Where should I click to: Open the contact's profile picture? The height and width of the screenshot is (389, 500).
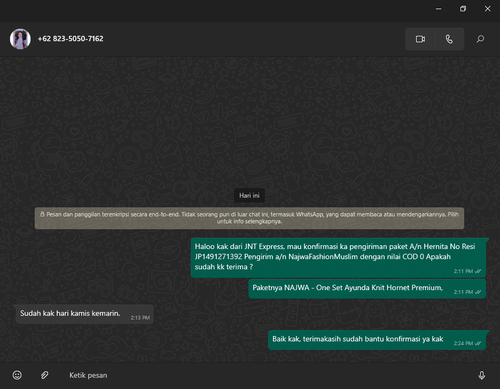click(20, 39)
